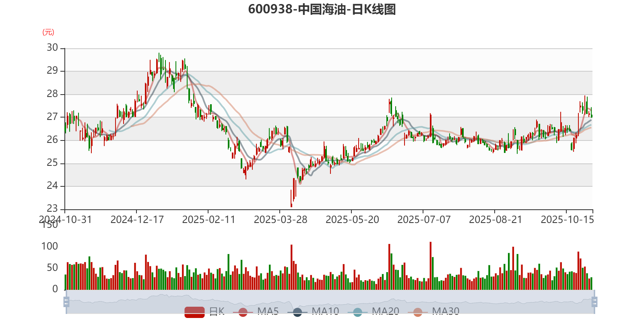Select the 2025-07-07 axis date
This screenshot has width=644, height=322.
tap(424, 219)
